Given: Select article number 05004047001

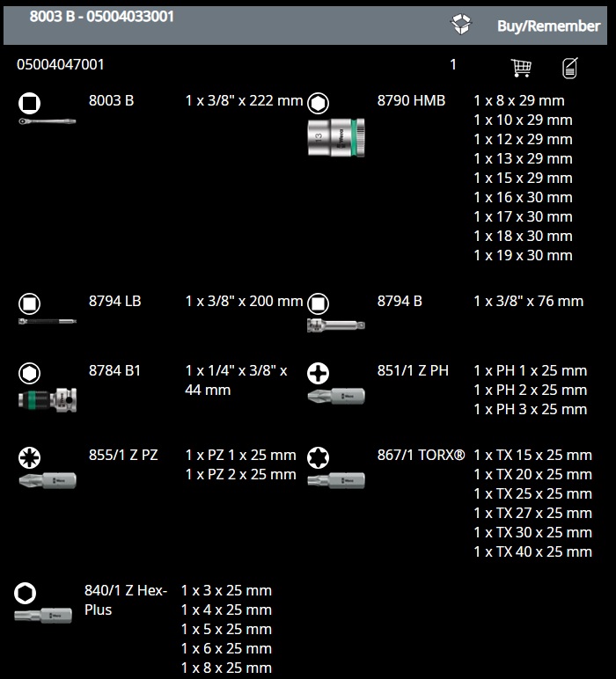Looking at the screenshot, I should tap(60, 64).
